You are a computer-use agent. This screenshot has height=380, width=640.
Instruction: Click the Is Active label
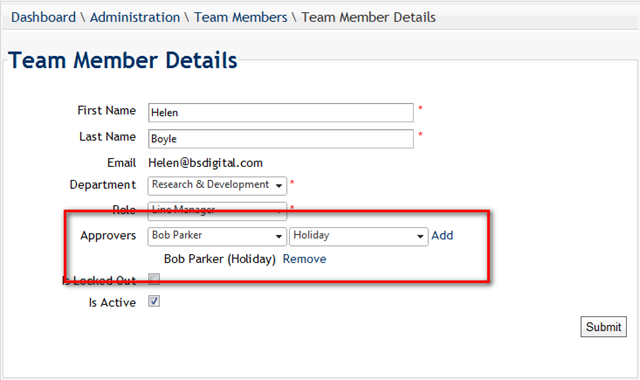click(x=112, y=302)
